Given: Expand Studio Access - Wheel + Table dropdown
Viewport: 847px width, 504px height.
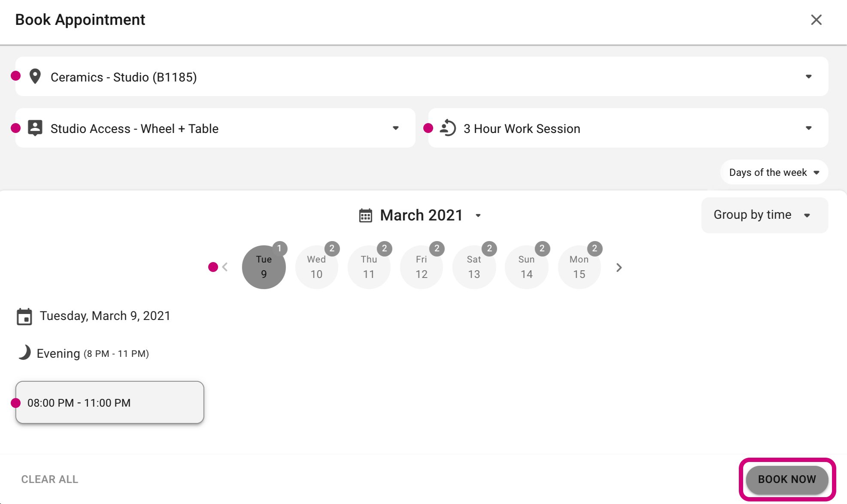Looking at the screenshot, I should [x=215, y=128].
